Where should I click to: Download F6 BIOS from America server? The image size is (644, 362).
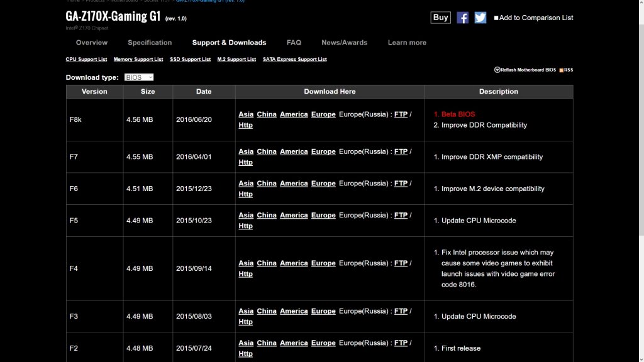[294, 184]
